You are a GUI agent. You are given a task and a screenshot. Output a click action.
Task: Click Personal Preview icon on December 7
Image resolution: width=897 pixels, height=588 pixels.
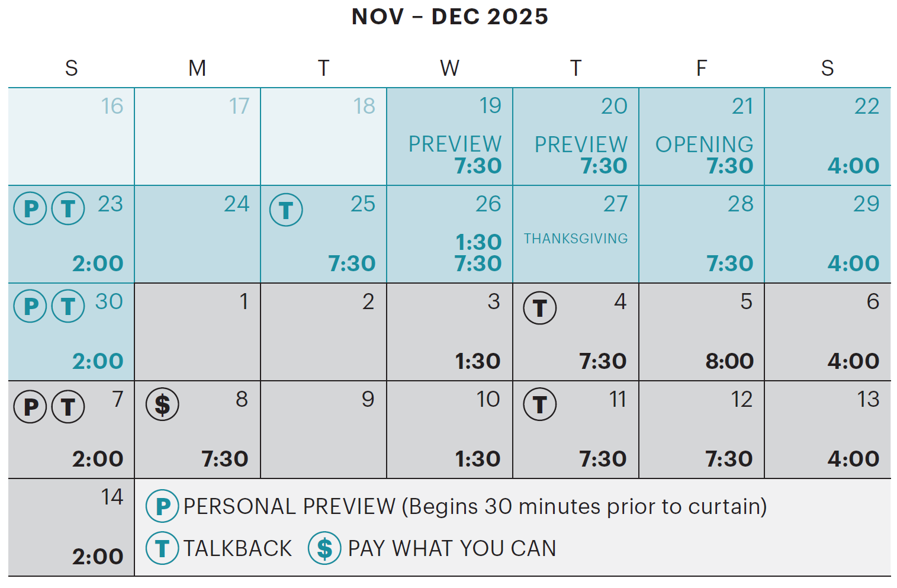click(x=30, y=407)
